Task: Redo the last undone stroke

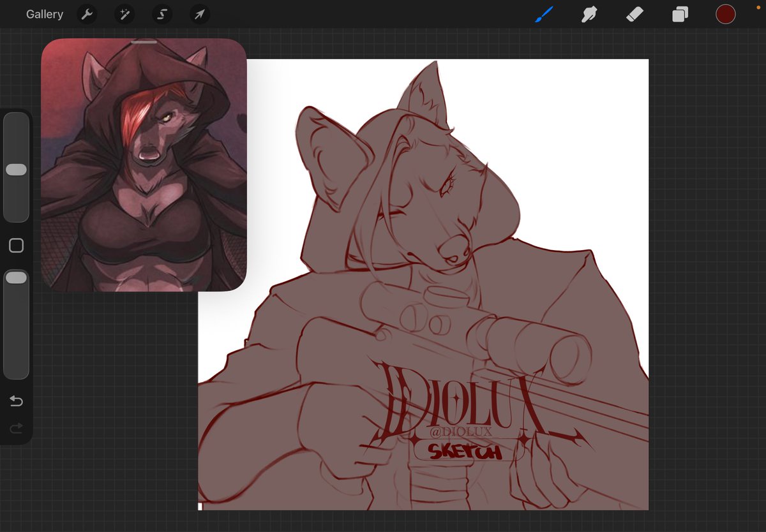Action: pyautogui.click(x=16, y=427)
